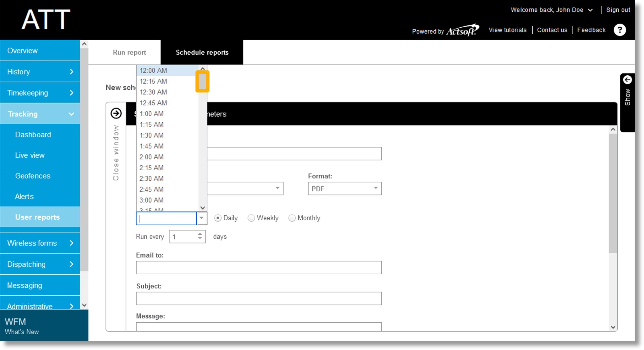The height and width of the screenshot is (350, 644).
Task: Select the Weekly radio button
Action: pyautogui.click(x=250, y=218)
